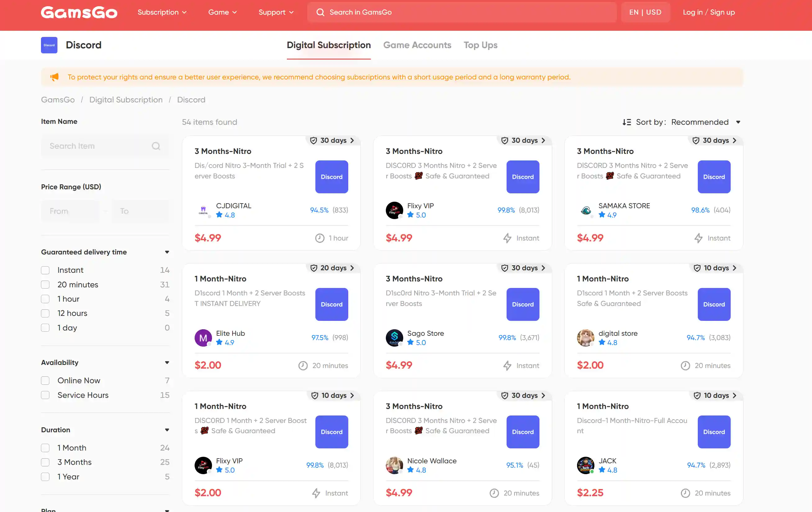Click the magnifier icon in Search Item field
The height and width of the screenshot is (512, 812).
coord(156,146)
